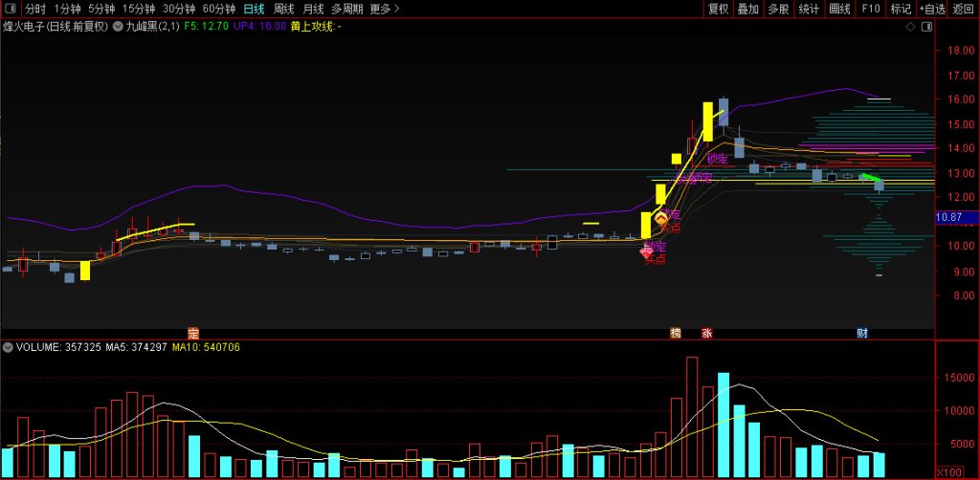Click the left sidebar panel toggle icon
The image size is (980, 480).
10,10
